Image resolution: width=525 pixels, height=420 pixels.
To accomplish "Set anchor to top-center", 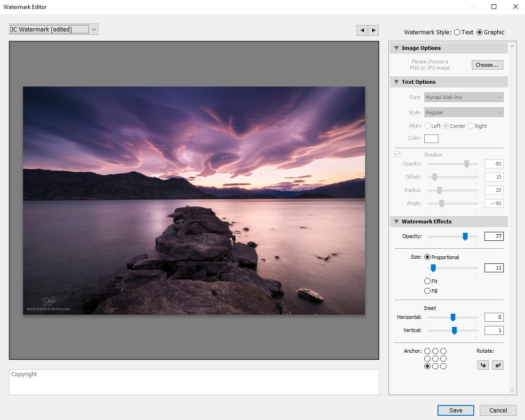I will [435, 351].
